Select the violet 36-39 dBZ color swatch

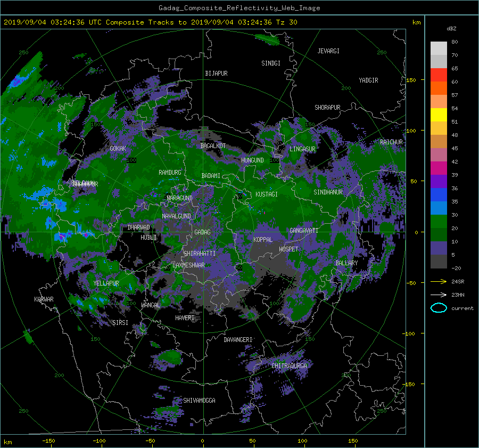(439, 182)
